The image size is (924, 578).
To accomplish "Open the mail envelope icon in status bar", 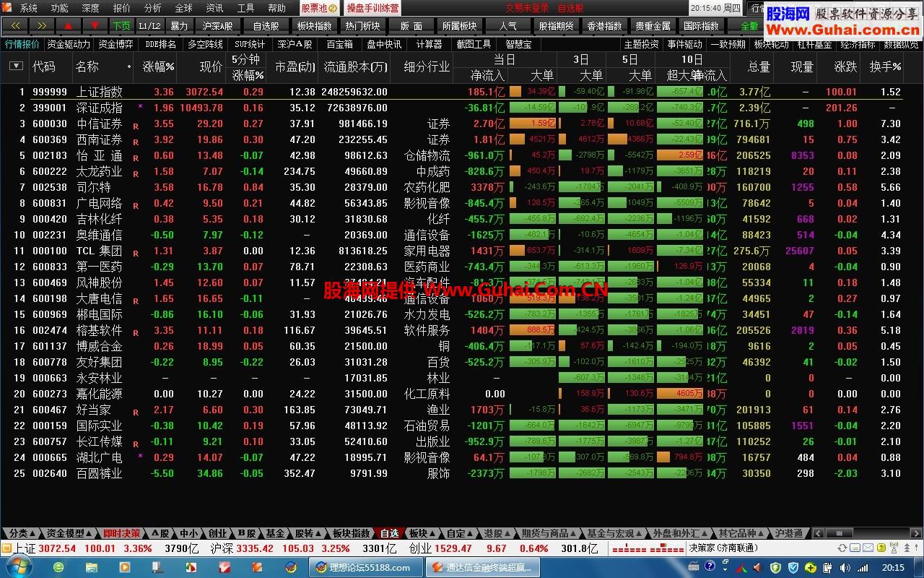I will (868, 548).
